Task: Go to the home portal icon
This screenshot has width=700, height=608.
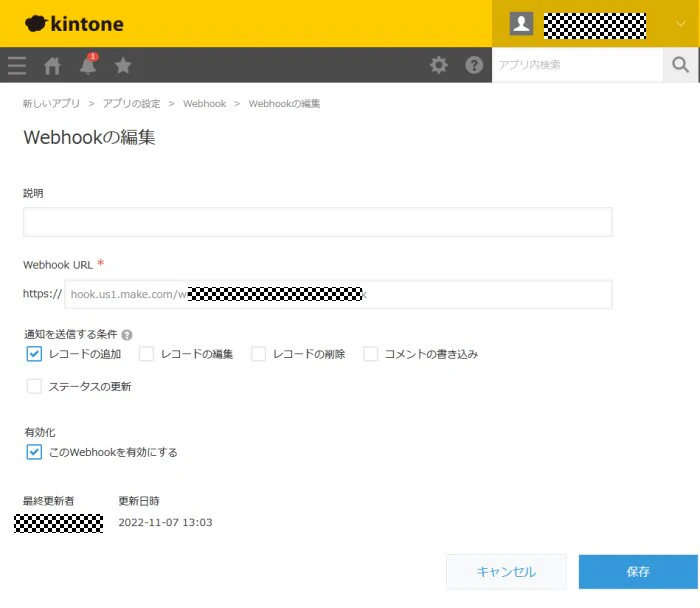Action: pyautogui.click(x=52, y=66)
